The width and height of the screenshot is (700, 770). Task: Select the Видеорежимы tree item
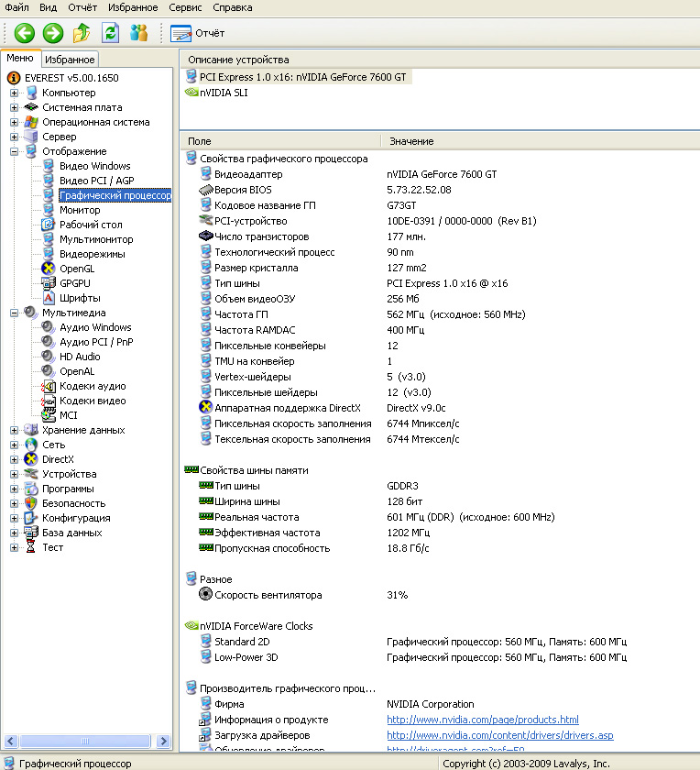(x=93, y=254)
